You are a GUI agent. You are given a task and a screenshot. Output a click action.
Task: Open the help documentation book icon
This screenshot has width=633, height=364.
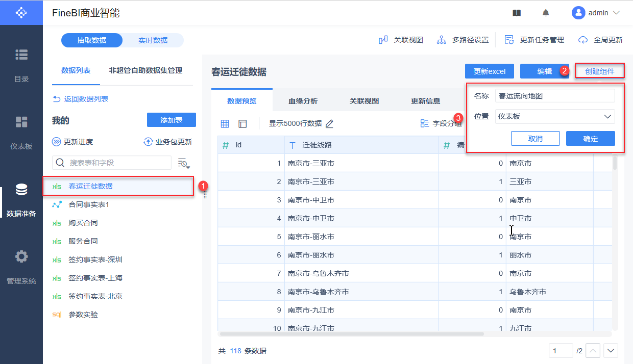(x=517, y=13)
